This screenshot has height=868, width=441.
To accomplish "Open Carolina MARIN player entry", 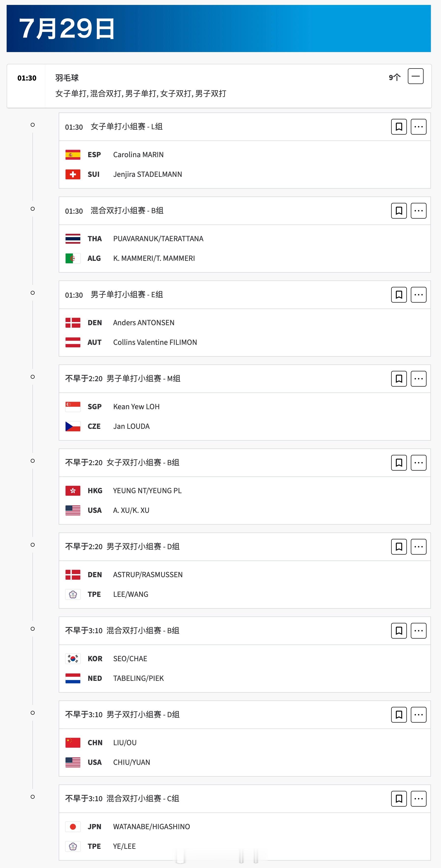I will click(138, 155).
